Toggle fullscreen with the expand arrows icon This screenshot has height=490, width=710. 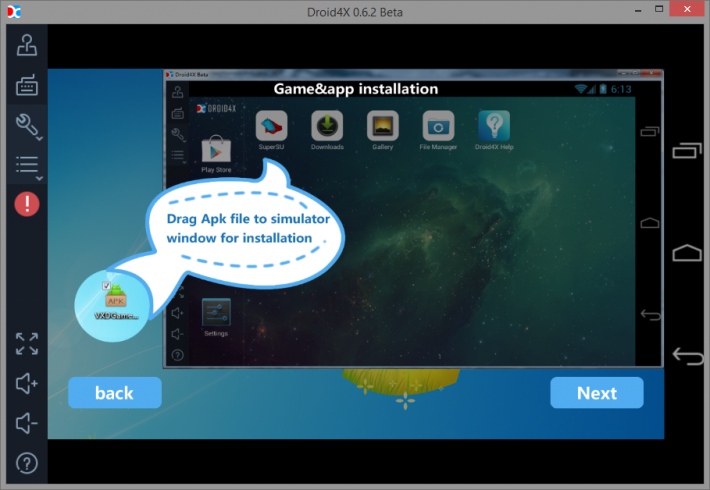27,344
